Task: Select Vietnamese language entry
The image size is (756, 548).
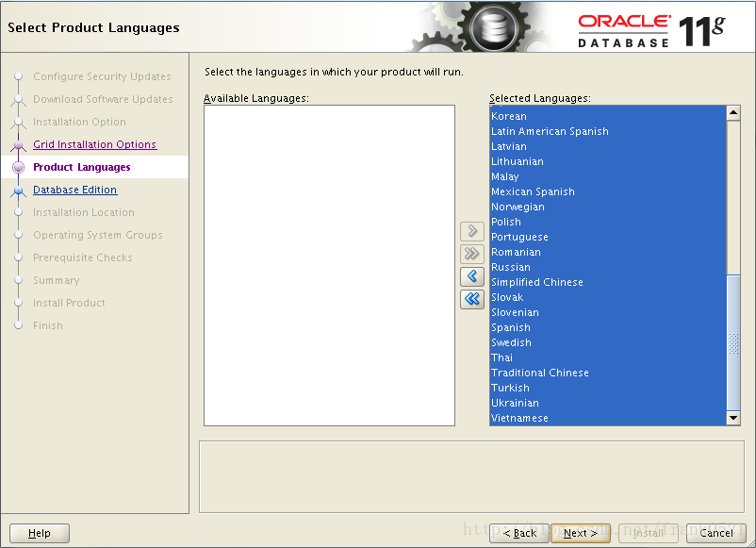Action: (x=608, y=418)
